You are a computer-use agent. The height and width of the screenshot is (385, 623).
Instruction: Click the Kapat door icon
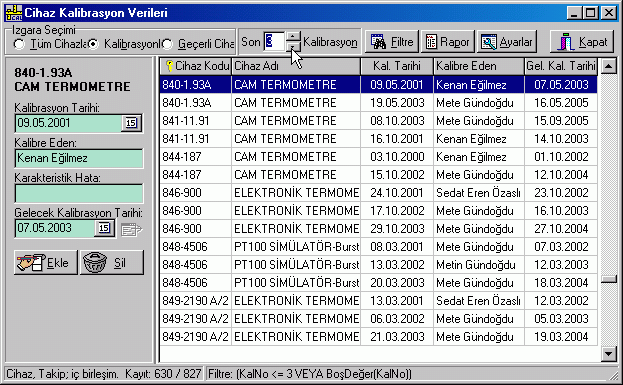click(x=565, y=42)
